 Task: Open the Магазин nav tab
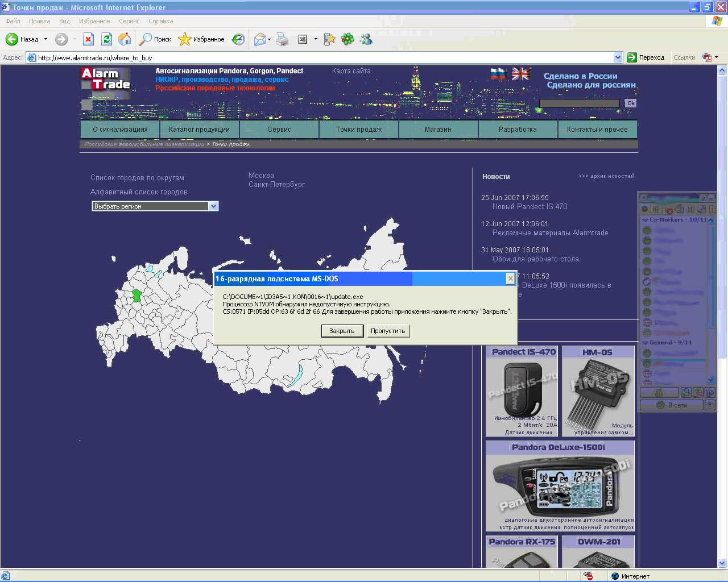[x=438, y=130]
